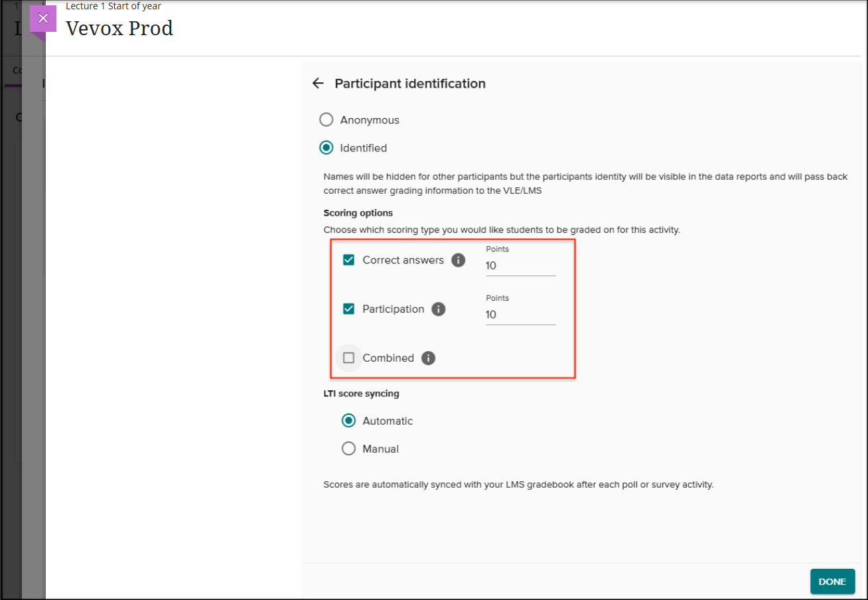The image size is (868, 600).
Task: Switch LTI score syncing to Manual
Action: [x=348, y=449]
